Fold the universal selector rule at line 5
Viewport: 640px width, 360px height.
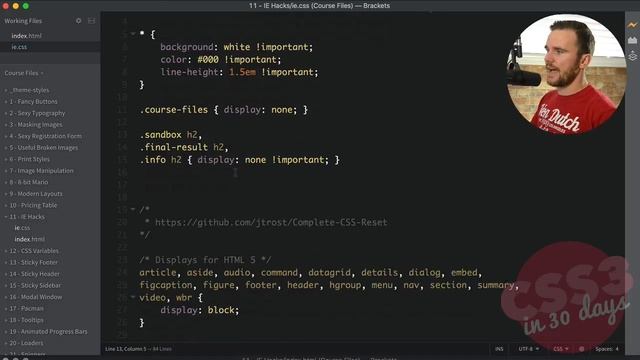[133, 34]
